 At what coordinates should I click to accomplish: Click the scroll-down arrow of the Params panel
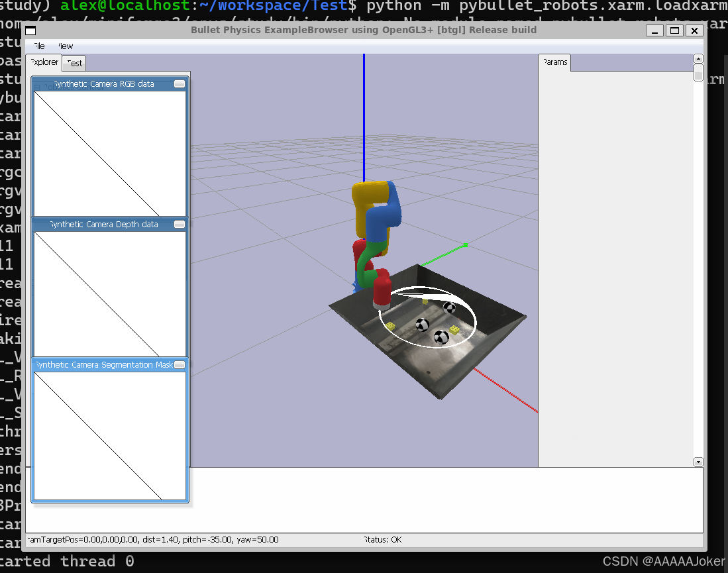(698, 462)
